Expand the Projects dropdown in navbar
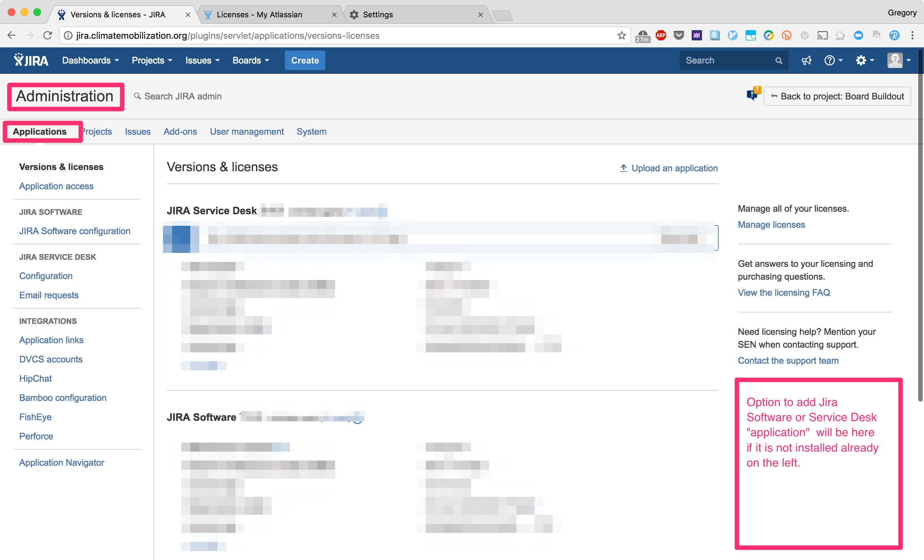The width and height of the screenshot is (924, 560). coord(152,60)
